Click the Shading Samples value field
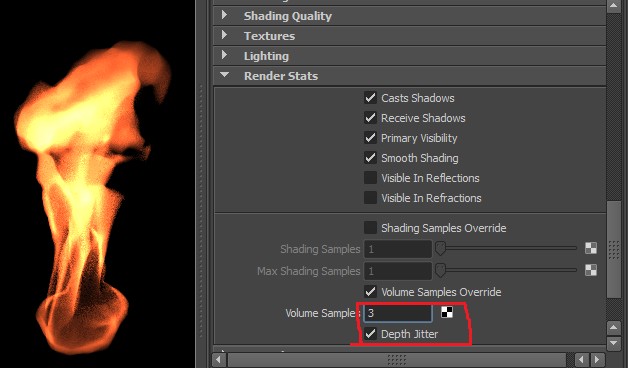 pos(398,249)
